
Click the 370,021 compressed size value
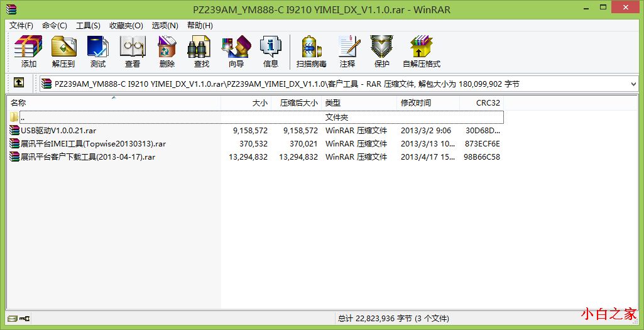pyautogui.click(x=303, y=144)
